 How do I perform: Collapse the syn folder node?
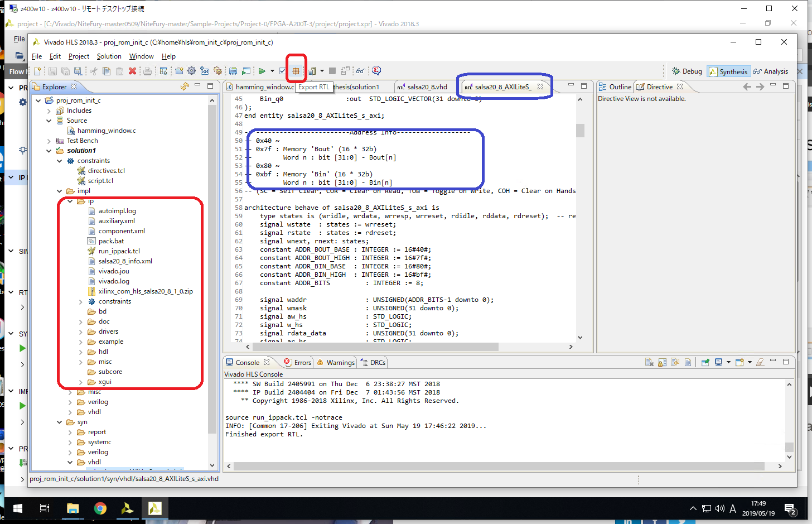[x=59, y=422]
